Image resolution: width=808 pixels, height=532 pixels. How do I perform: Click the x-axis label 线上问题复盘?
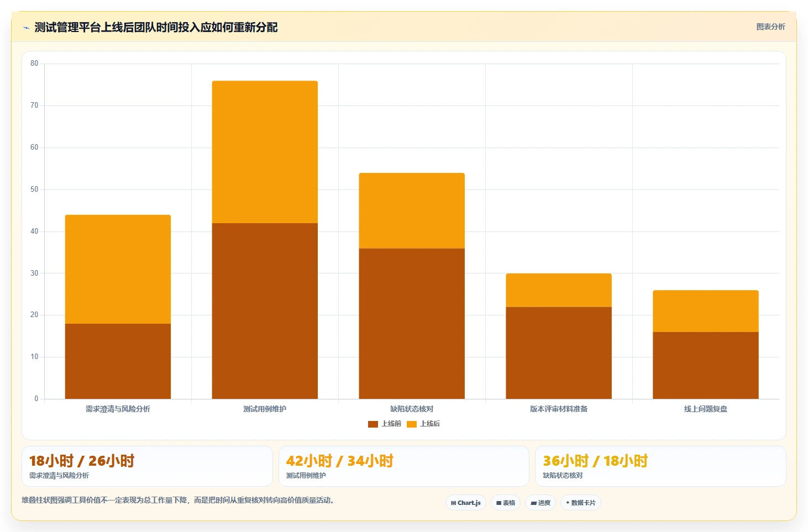tap(706, 409)
